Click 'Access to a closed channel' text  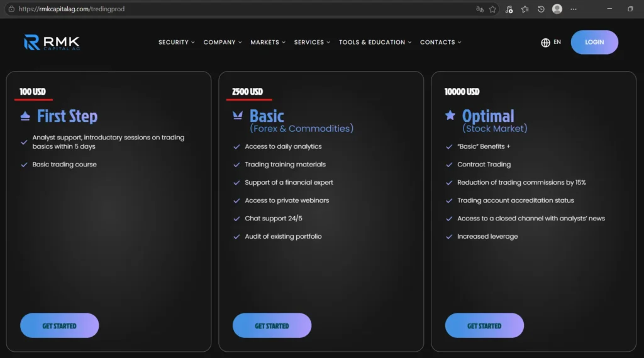[x=531, y=219]
